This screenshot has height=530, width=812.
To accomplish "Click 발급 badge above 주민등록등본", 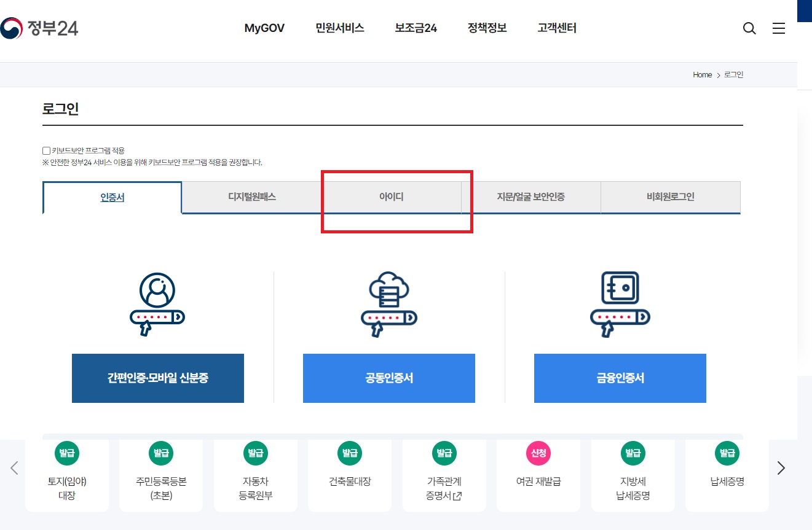I will (161, 454).
